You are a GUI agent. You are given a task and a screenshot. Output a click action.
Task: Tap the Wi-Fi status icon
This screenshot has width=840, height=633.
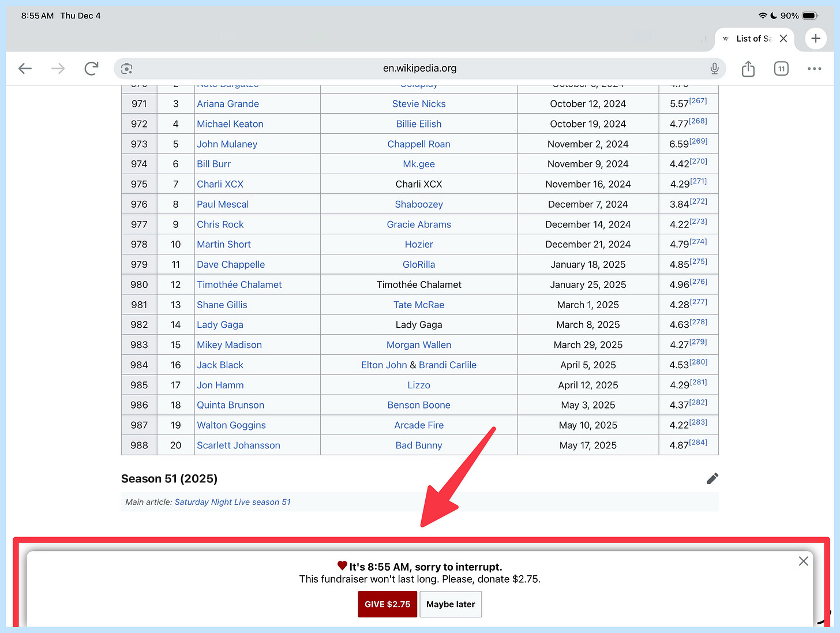click(763, 16)
